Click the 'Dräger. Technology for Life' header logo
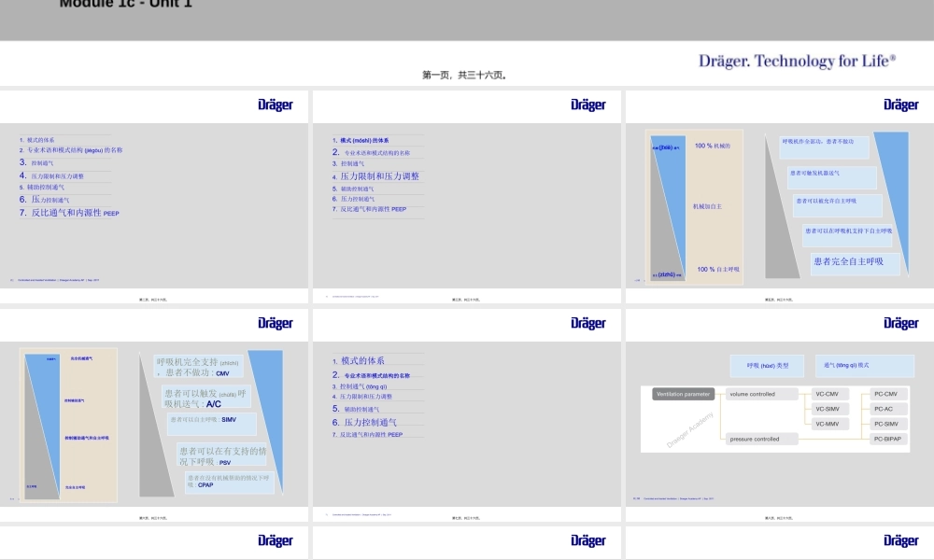The height and width of the screenshot is (560, 934). [797, 62]
